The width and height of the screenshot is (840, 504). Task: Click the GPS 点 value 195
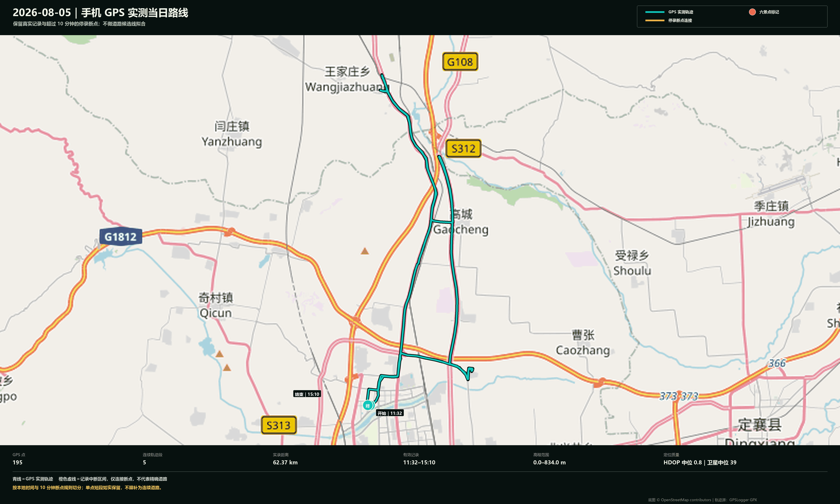[x=17, y=463]
